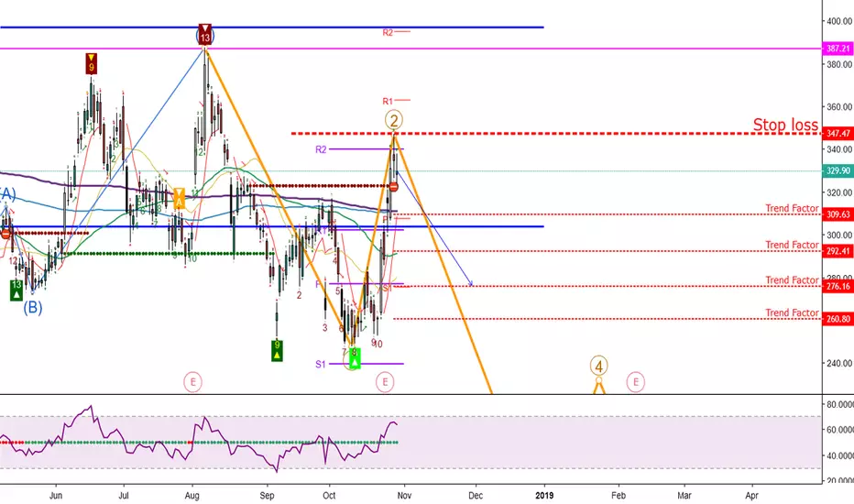
Task: Select the blue (B) wave label
Action: pyautogui.click(x=33, y=308)
